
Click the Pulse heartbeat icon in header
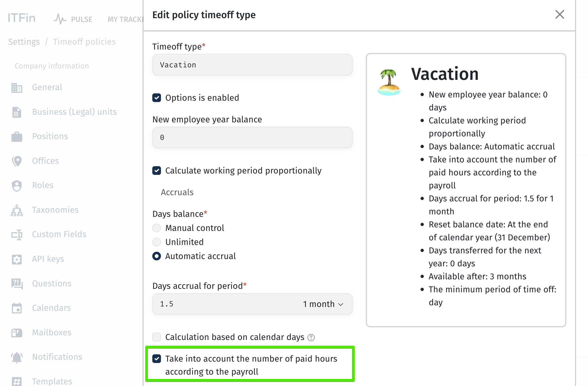click(60, 19)
